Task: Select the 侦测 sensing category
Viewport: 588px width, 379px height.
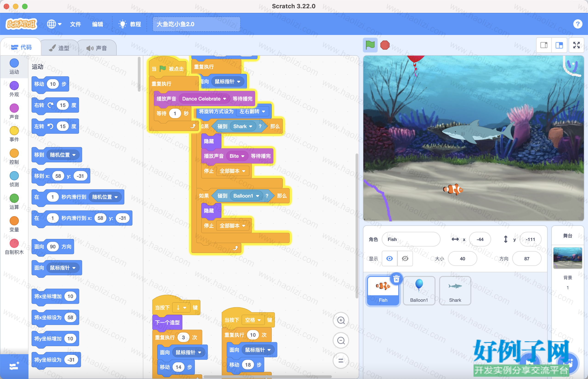Action: pos(14,179)
